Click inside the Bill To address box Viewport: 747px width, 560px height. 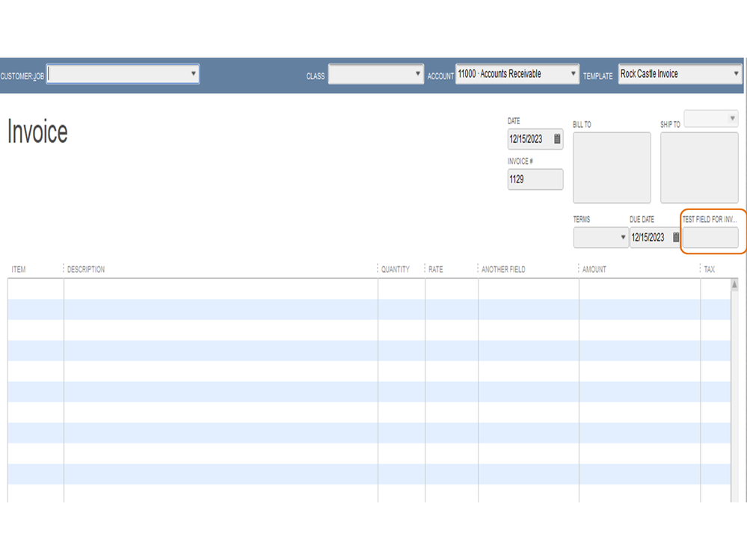612,167
